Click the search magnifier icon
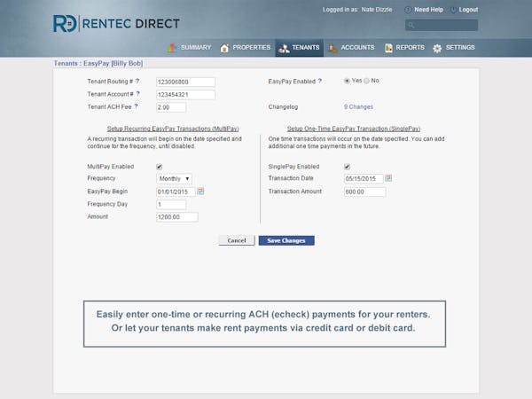The height and width of the screenshot is (399, 532). tap(411, 25)
